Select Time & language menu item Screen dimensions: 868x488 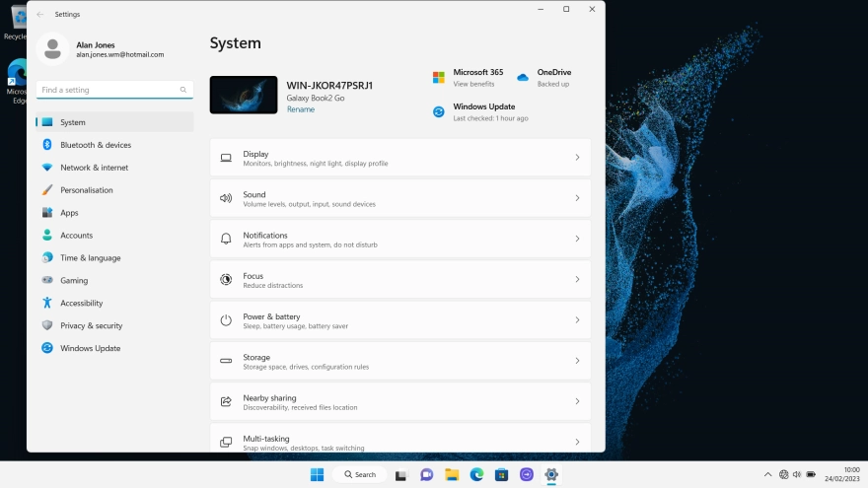click(90, 258)
